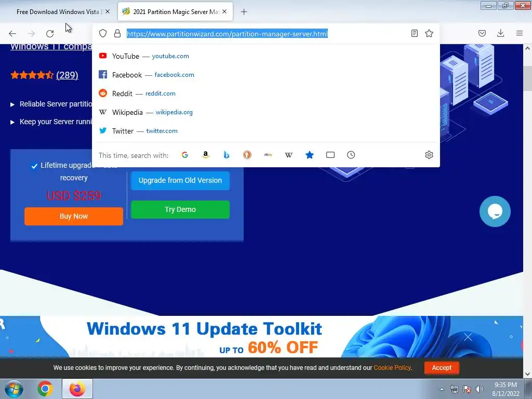
Task: Launch Chrome from the taskbar
Action: point(45,389)
